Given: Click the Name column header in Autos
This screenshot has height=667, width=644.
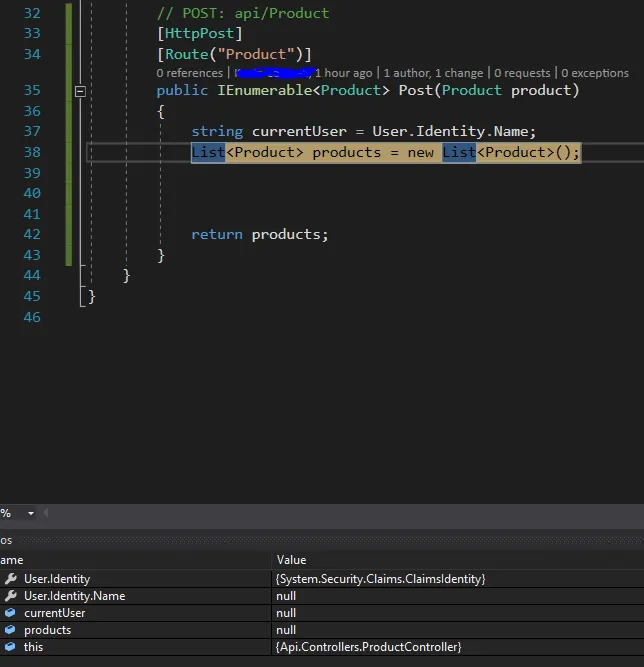Looking at the screenshot, I should pyautogui.click(x=12, y=560).
